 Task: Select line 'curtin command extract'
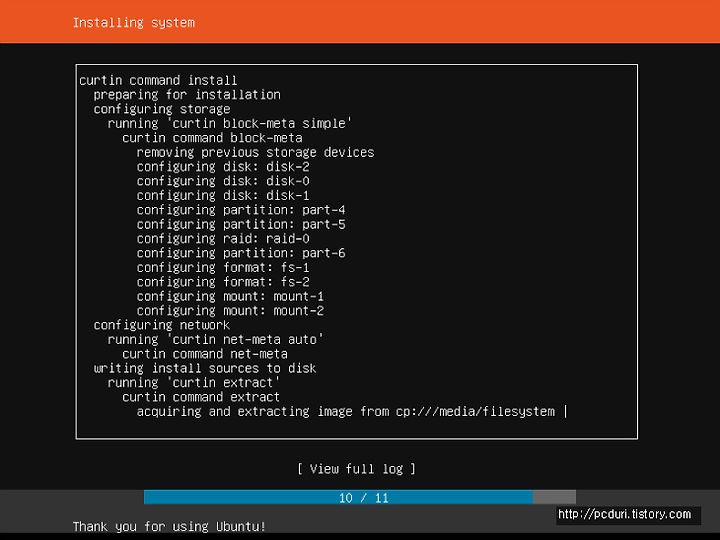[201, 397]
